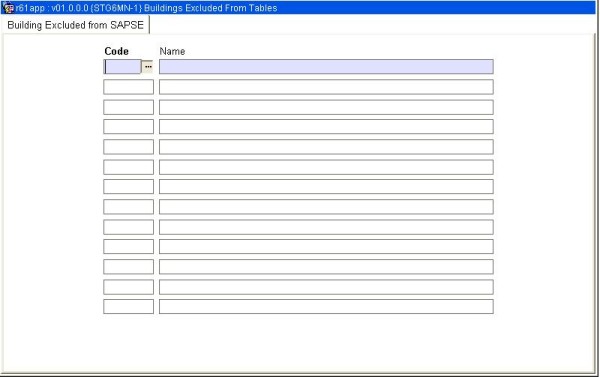Click the application icon in title bar

[8, 8]
